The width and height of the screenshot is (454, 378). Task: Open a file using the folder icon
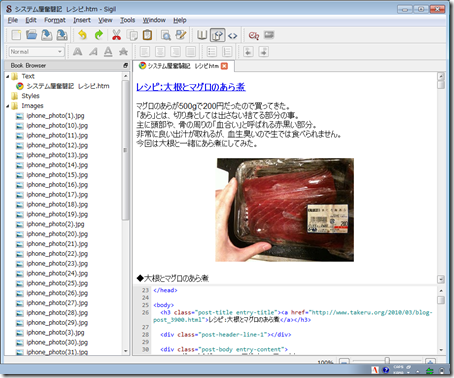click(x=32, y=35)
